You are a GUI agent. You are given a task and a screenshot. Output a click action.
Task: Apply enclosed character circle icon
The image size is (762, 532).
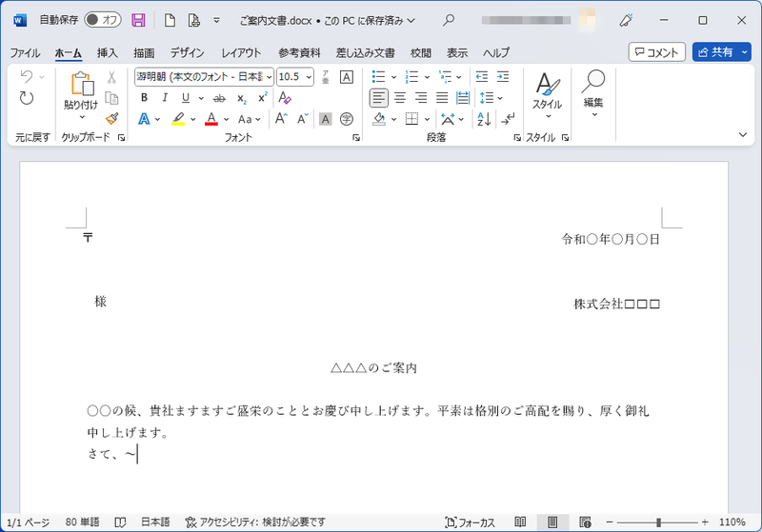click(347, 119)
